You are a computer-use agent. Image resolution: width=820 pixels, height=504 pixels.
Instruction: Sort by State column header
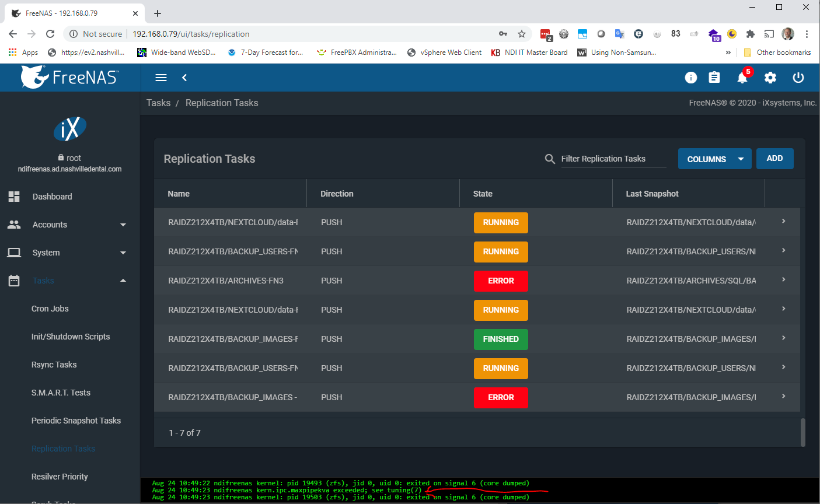coord(483,194)
